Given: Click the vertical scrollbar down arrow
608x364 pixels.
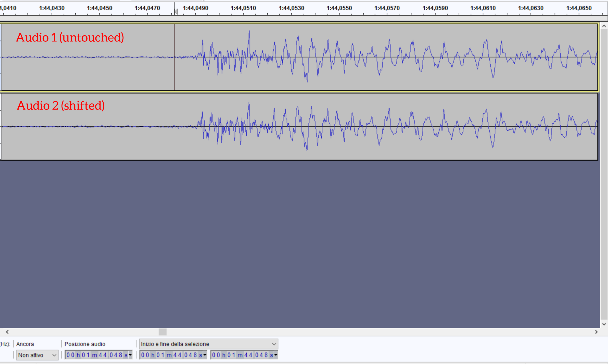Looking at the screenshot, I should (x=604, y=324).
